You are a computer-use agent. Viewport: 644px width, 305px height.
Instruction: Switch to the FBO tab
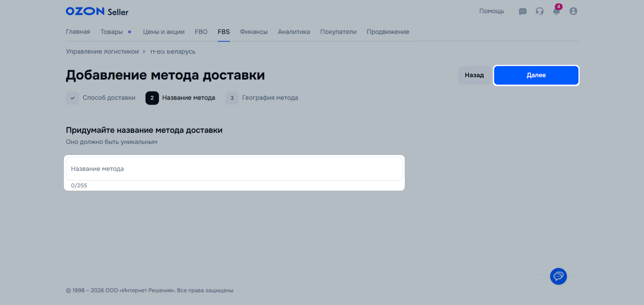201,32
